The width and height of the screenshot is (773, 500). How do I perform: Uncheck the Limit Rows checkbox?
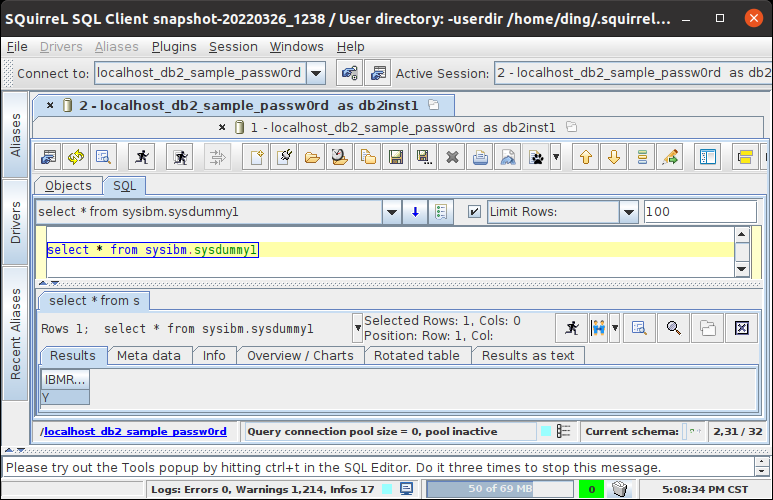[x=474, y=212]
